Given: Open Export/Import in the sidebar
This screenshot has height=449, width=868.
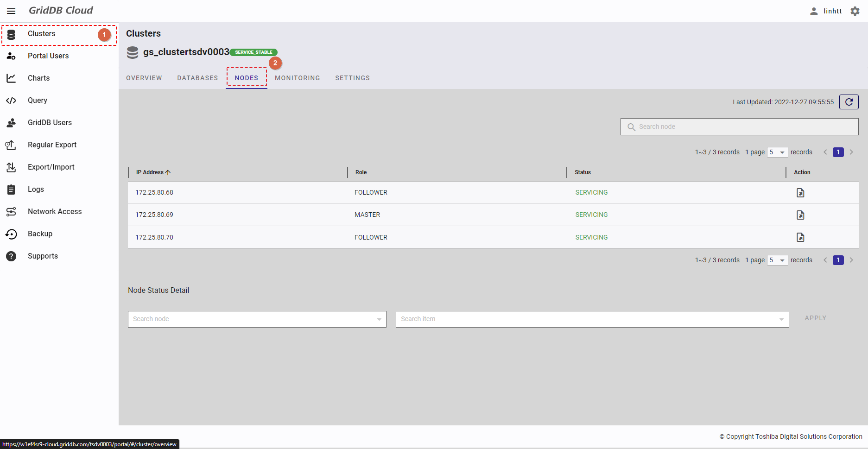Looking at the screenshot, I should click(59, 167).
